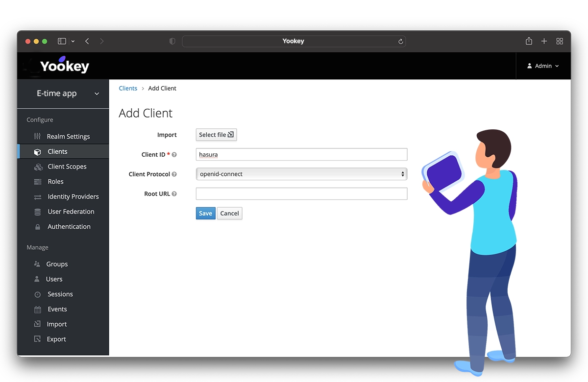Open the Admin user menu

[543, 66]
